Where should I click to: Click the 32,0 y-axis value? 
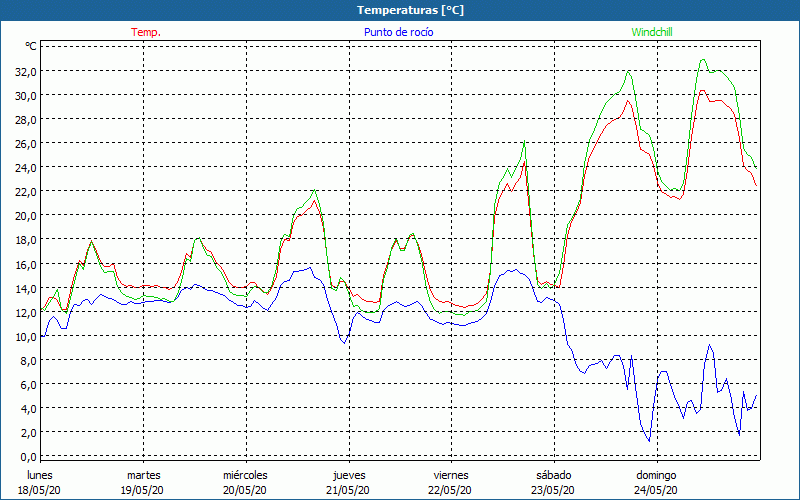coord(26,71)
